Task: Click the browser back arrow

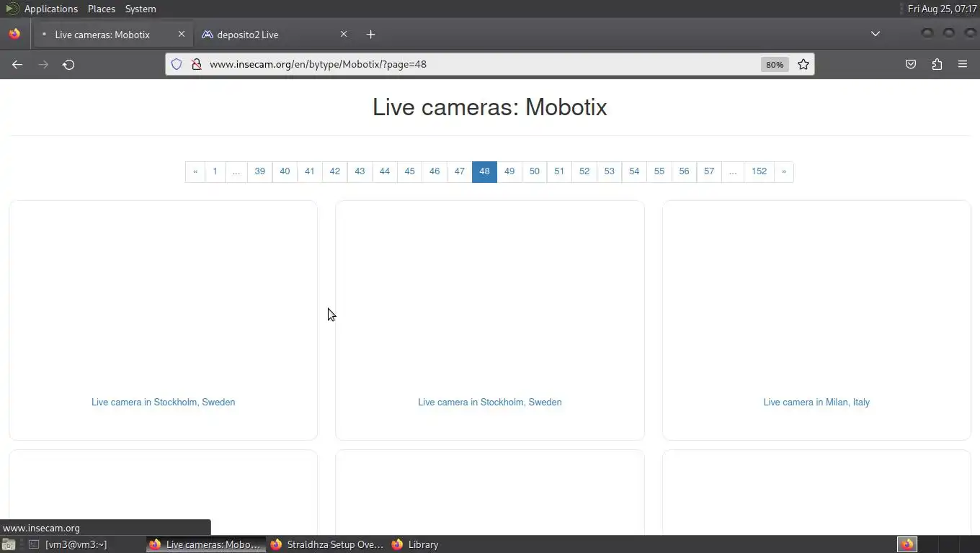Action: [x=17, y=64]
